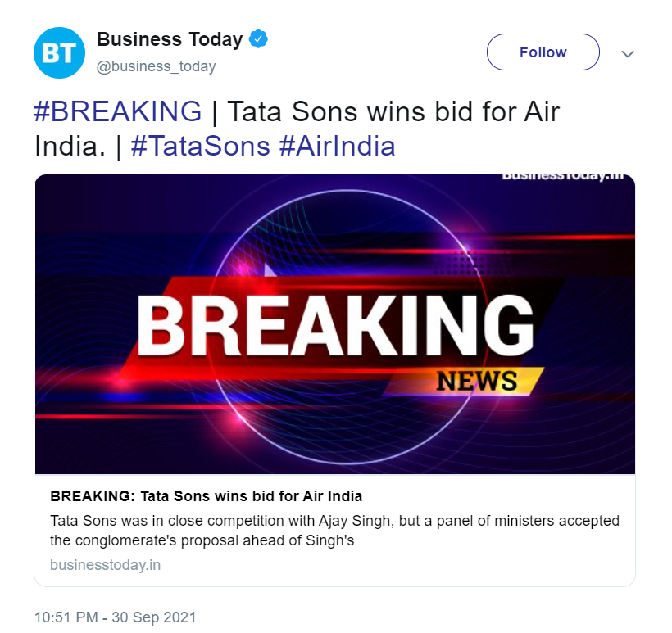Click the @business_today handle
672x633 pixels.
(156, 66)
